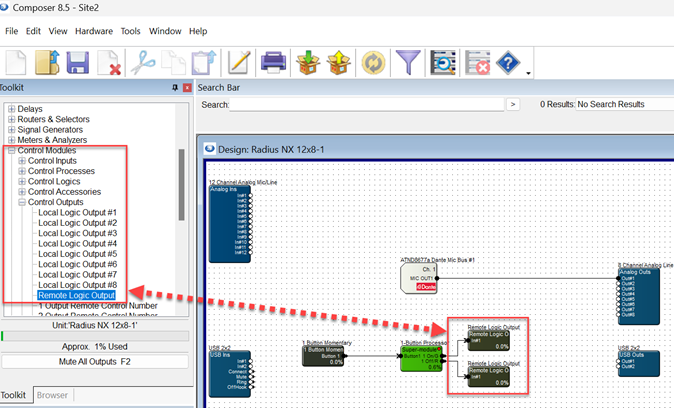Click the pencil edit icon in toolbar

point(238,63)
